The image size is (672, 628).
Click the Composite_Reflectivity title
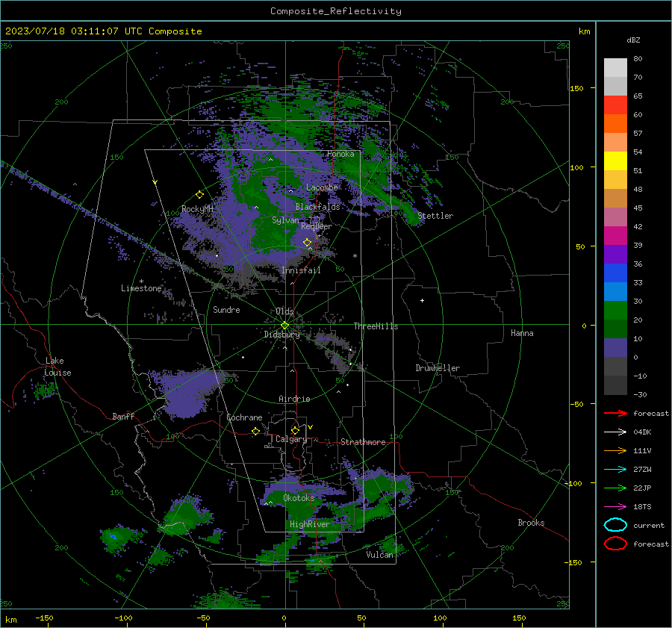pos(336,11)
